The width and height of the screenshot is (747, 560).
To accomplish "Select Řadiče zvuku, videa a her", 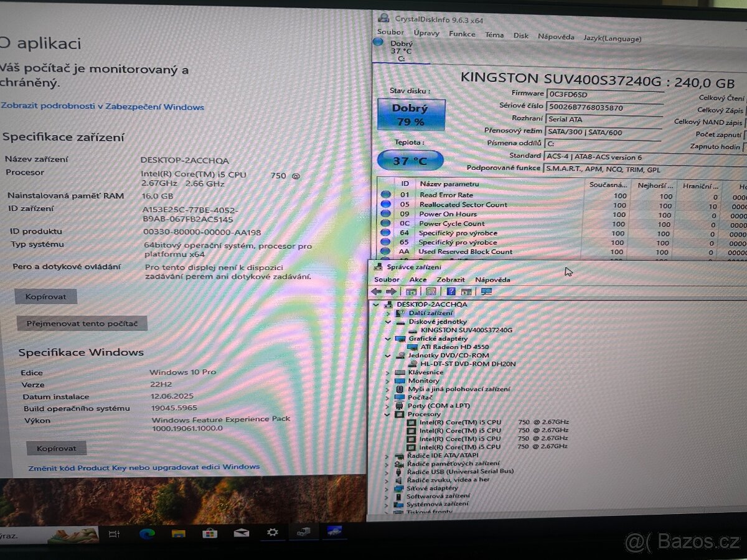I will pos(448,480).
